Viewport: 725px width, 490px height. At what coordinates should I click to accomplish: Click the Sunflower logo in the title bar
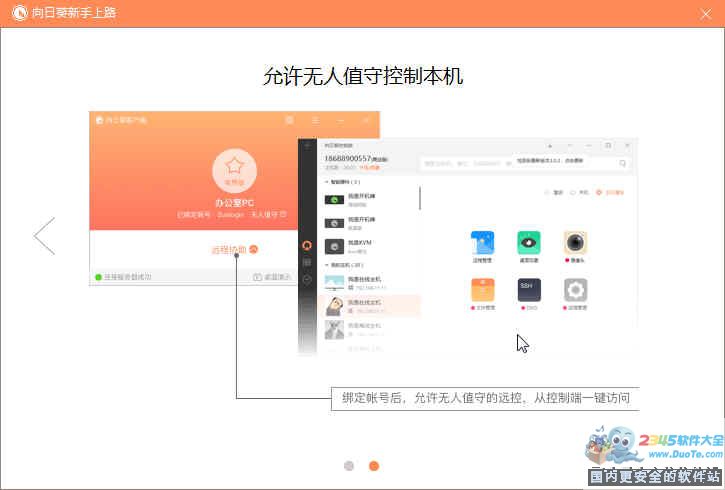tap(19, 12)
